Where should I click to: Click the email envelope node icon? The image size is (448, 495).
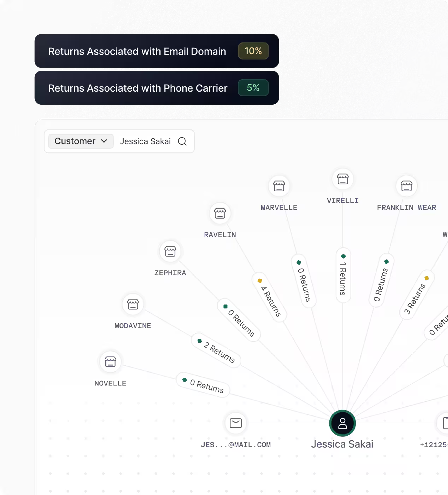pos(236,423)
